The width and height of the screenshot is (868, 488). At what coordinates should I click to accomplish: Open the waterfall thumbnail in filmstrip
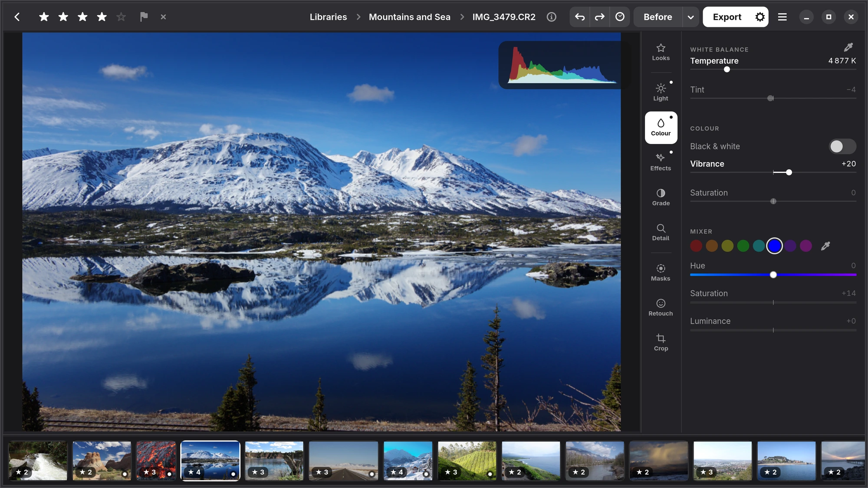pyautogui.click(x=38, y=461)
